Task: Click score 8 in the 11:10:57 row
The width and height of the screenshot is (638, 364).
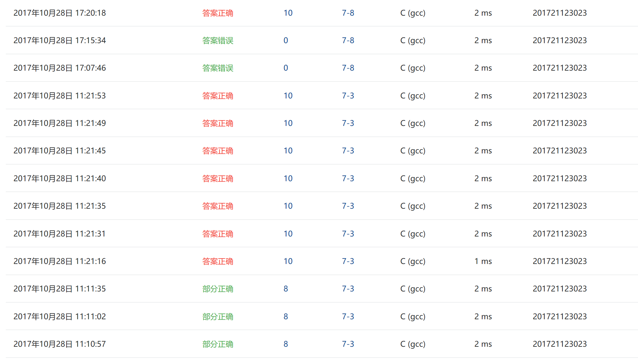Action: point(286,344)
